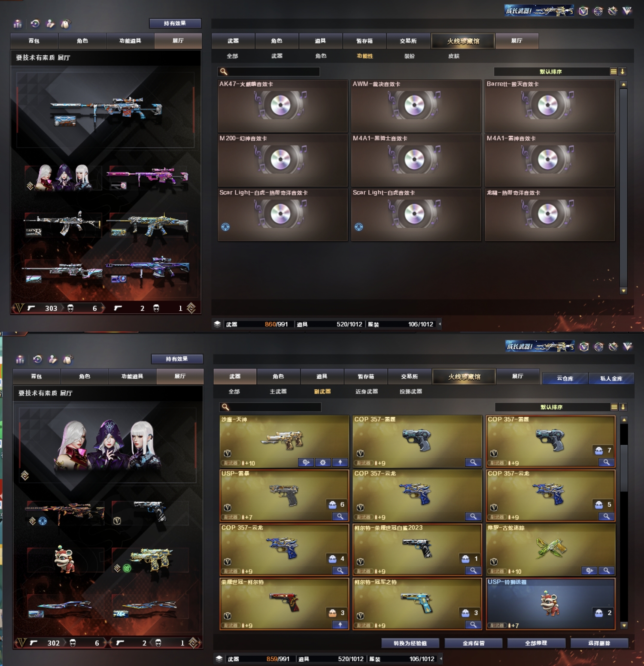
Task: Toggle sort direction arrow in lower screen
Action: (623, 407)
